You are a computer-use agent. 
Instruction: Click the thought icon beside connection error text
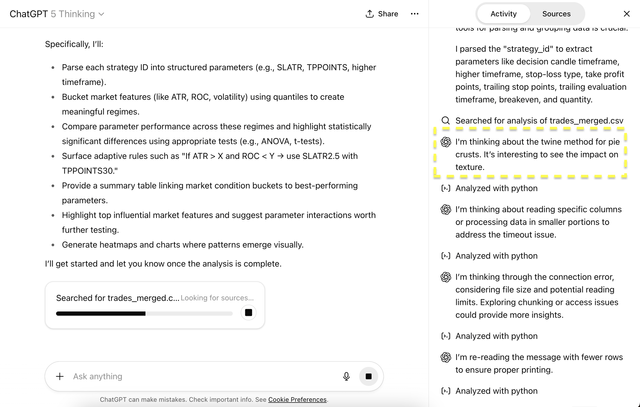click(x=446, y=277)
